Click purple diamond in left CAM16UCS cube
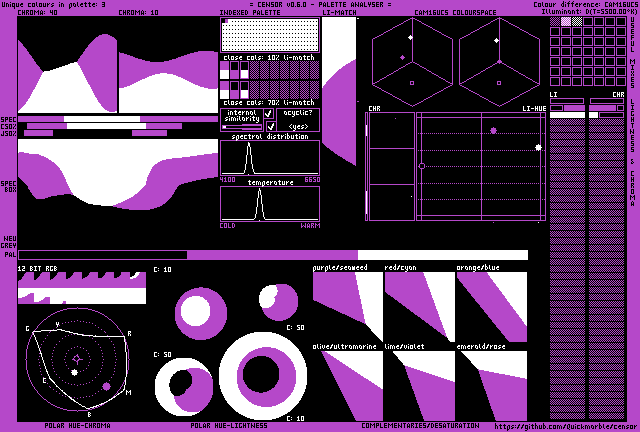This screenshot has width=640, height=432. coord(402,58)
